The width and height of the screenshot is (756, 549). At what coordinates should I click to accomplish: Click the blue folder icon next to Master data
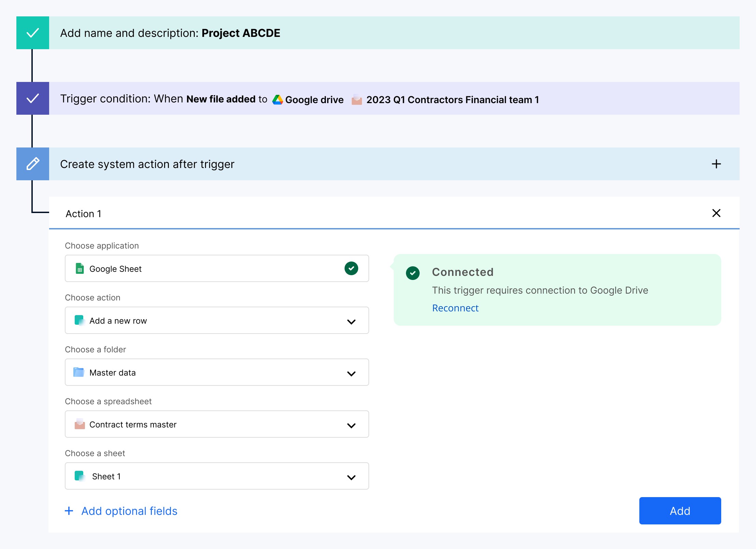[x=79, y=372]
